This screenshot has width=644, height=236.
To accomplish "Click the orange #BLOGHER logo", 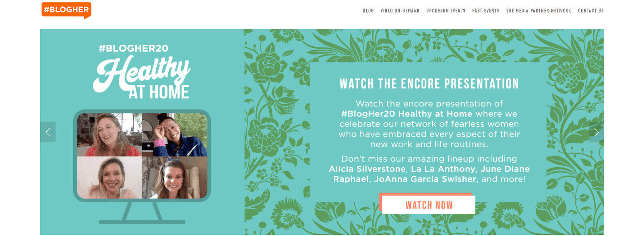I will 66,10.
